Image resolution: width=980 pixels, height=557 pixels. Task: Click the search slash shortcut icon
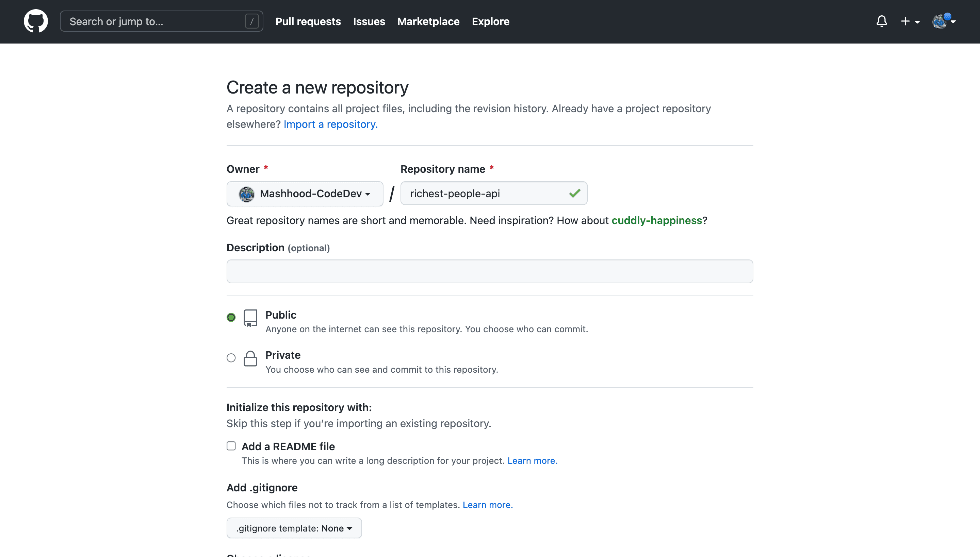(252, 21)
